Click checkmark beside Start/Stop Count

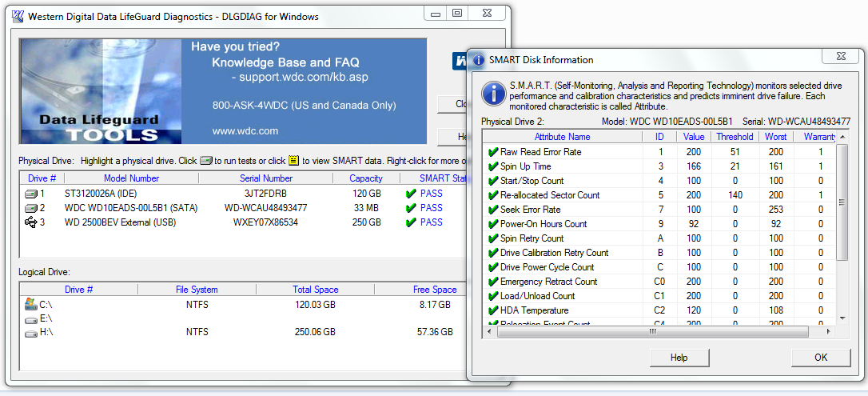pos(492,181)
